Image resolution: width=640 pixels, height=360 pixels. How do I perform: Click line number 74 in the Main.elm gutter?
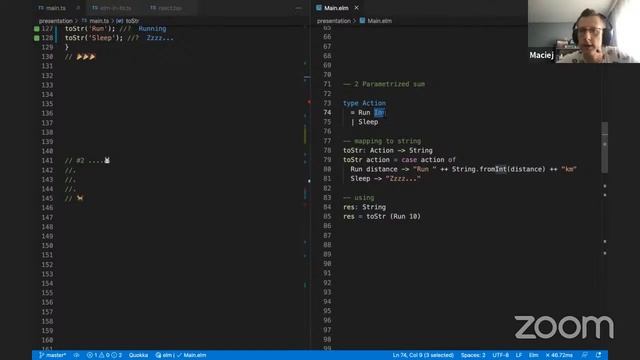point(327,113)
